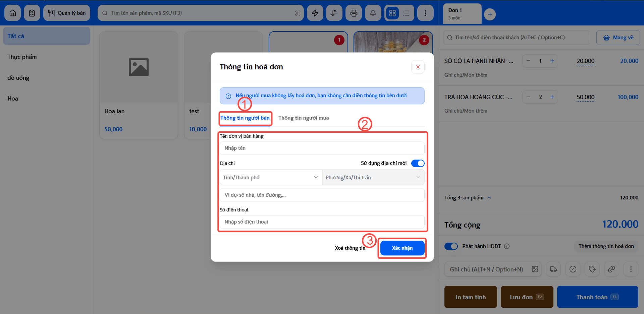The height and width of the screenshot is (314, 644).
Task: Show info tooltip for Phát hành HĐĐT
Action: pos(507,246)
